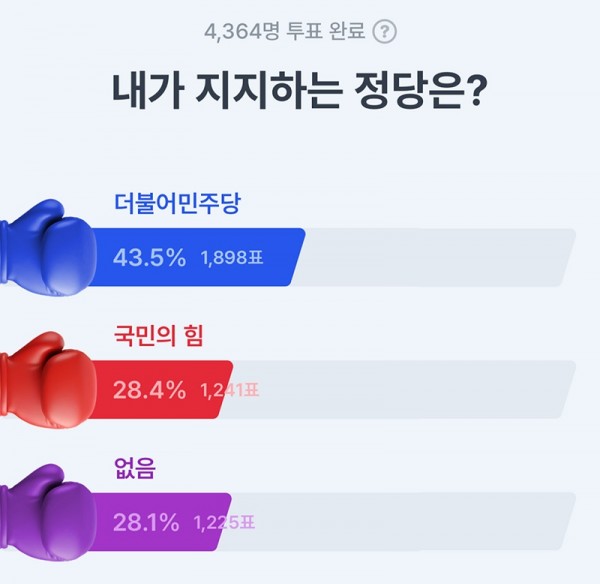600x584 pixels.
Task: Click the 1,898표 vote count
Action: coord(230,258)
